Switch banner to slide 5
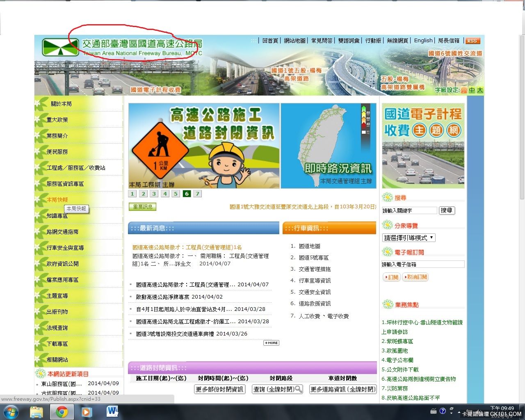Image resolution: width=525 pixels, height=420 pixels. pos(176,194)
